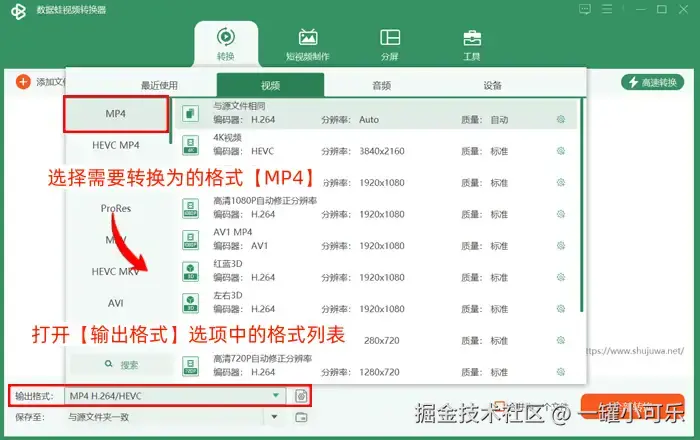Open settings gear for 高清1080P自动修正分辨率 preset
The height and width of the screenshot is (440, 700).
point(561,214)
